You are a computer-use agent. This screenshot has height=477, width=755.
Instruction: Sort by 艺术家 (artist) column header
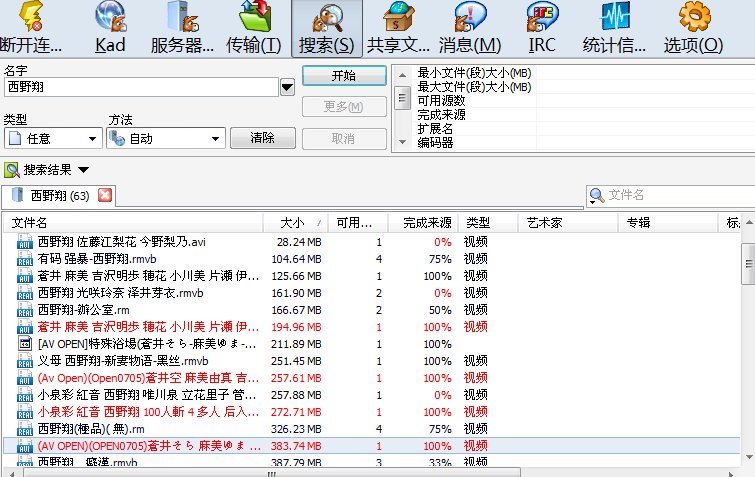click(568, 222)
